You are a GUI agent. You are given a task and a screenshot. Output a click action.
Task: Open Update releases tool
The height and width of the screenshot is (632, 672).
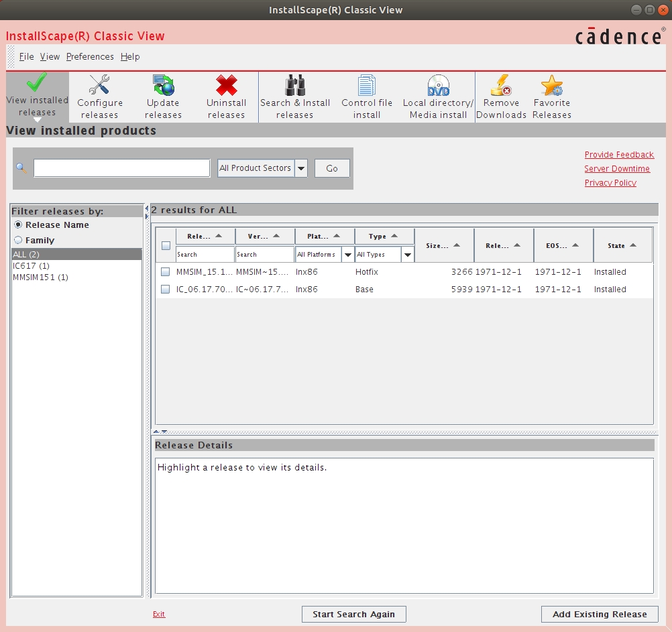(x=163, y=97)
